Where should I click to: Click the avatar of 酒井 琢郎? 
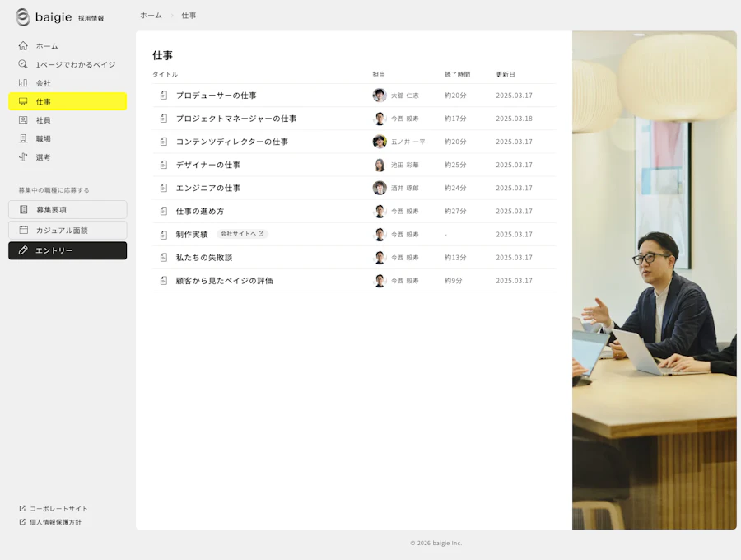pos(380,188)
